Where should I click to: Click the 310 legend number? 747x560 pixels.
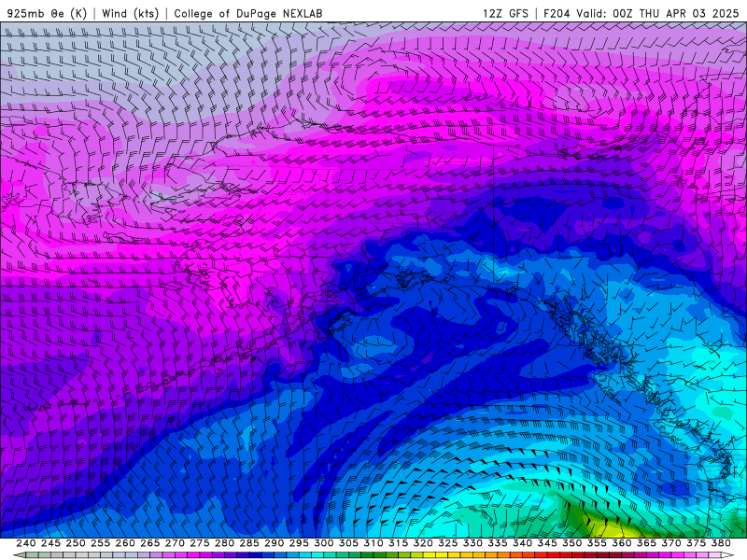coord(373,543)
